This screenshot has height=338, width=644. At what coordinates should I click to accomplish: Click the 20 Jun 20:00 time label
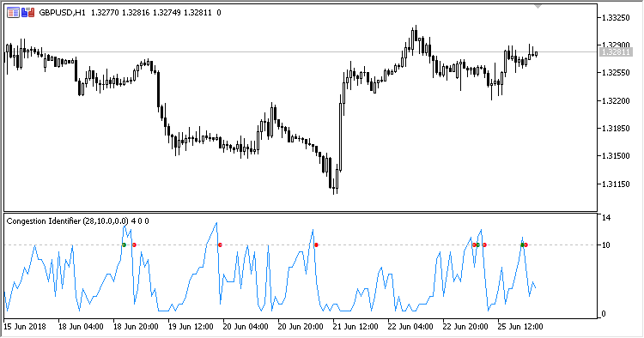[301, 327]
